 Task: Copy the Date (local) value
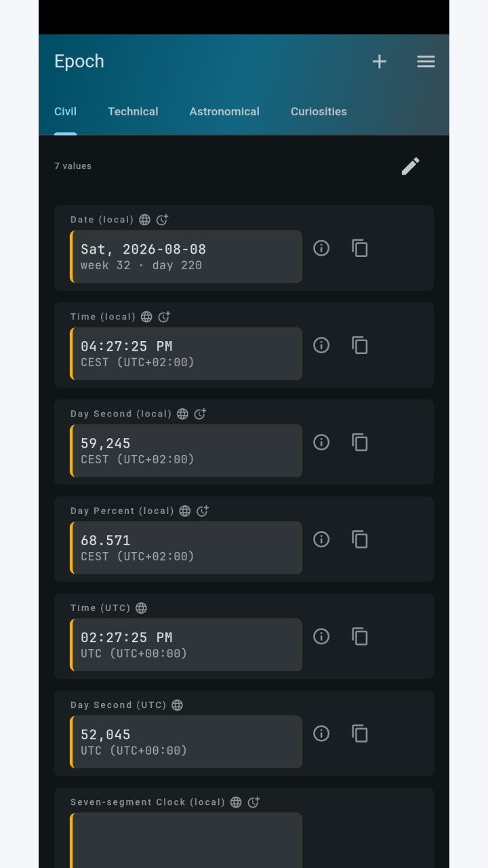tap(360, 248)
